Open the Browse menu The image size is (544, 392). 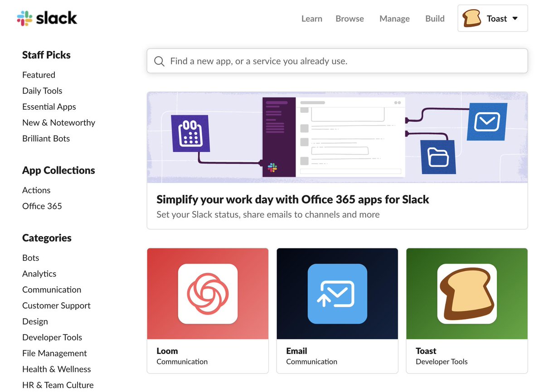(x=350, y=19)
